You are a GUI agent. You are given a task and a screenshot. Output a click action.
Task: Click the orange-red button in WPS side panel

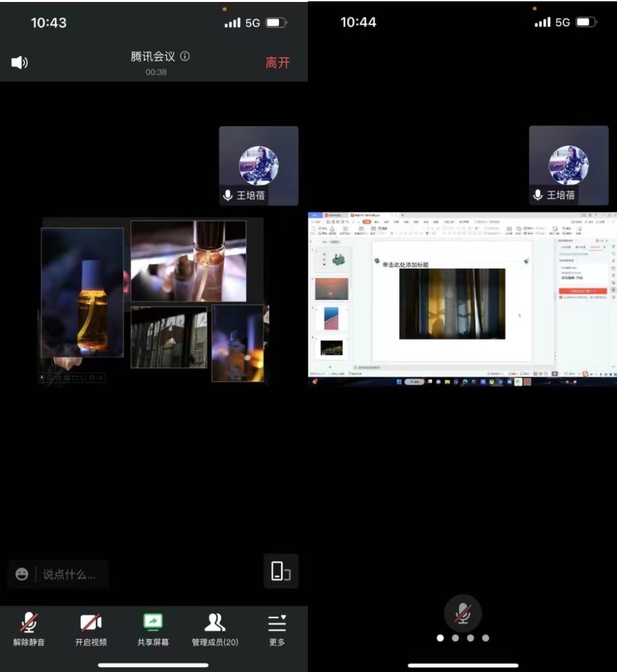(583, 290)
